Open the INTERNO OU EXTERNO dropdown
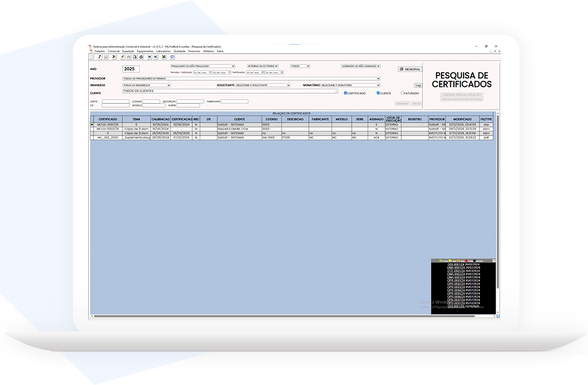Screen dimensions: 588x385 point(263,66)
